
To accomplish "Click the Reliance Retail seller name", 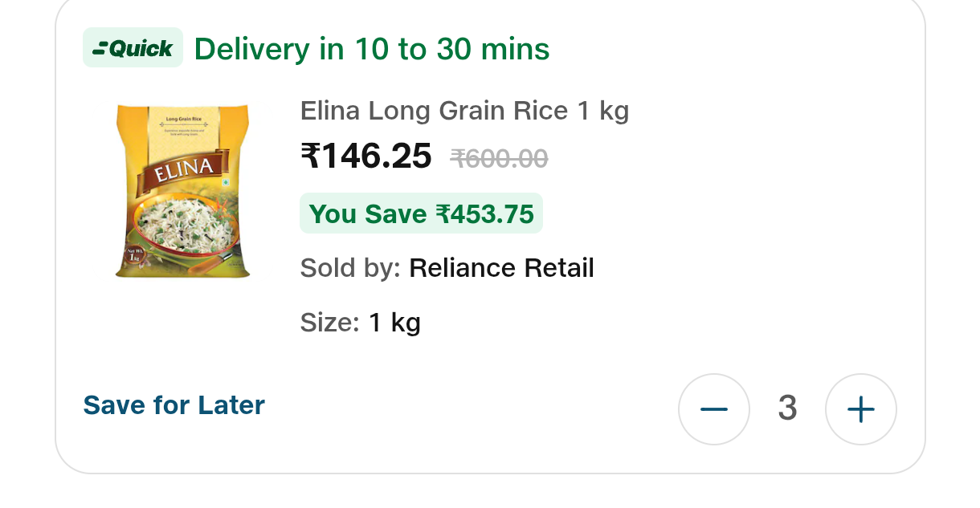I will (501, 268).
